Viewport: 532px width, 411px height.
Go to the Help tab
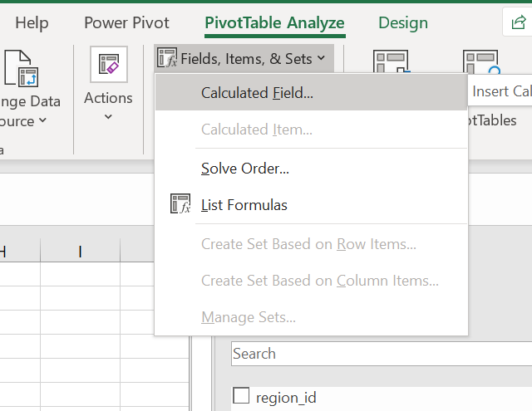pyautogui.click(x=32, y=23)
